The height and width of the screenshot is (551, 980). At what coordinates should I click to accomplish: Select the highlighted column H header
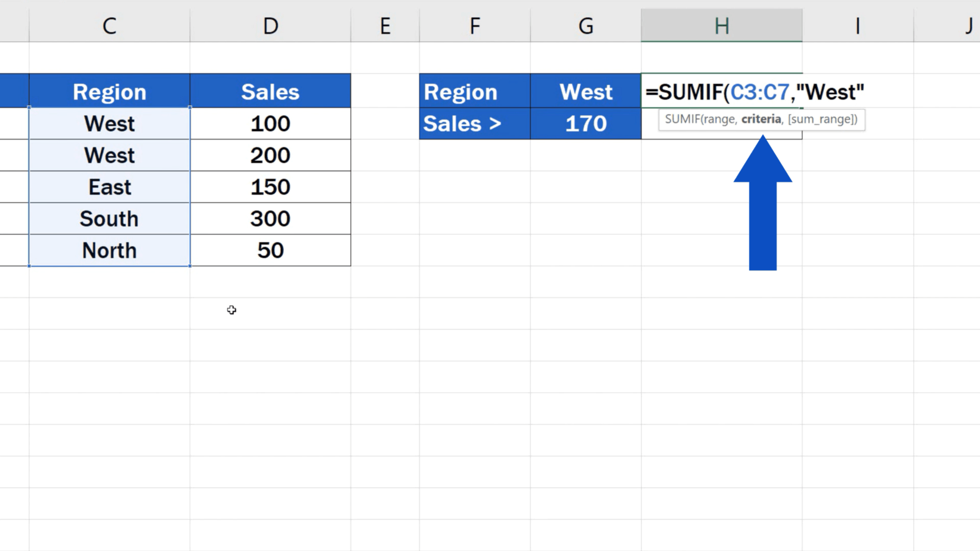(x=721, y=26)
